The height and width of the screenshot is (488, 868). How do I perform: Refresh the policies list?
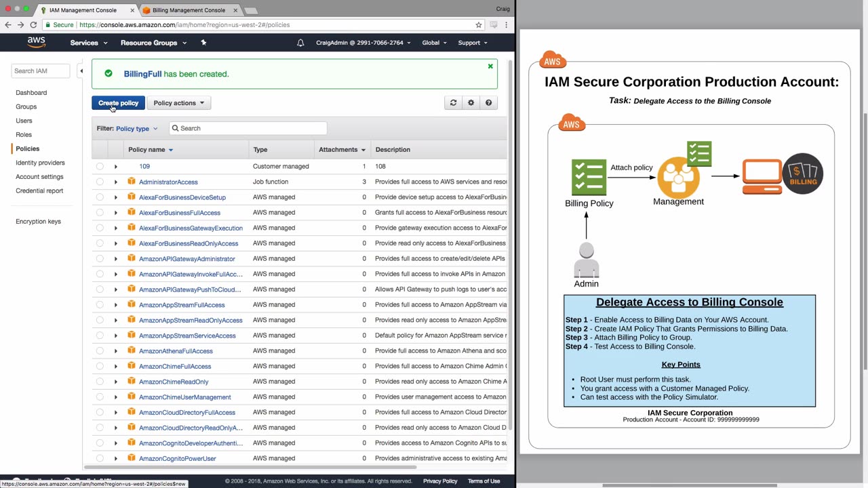click(454, 103)
